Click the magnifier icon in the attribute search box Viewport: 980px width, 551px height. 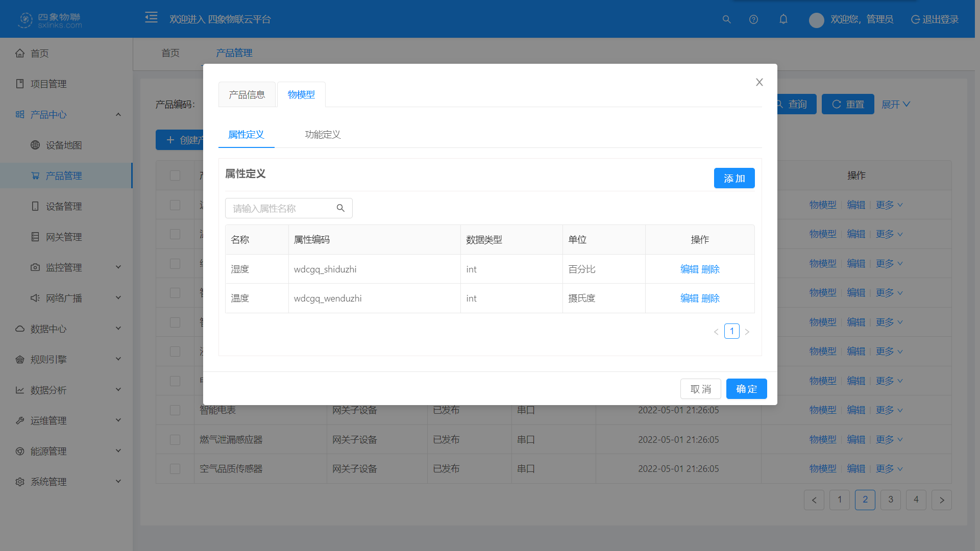click(x=341, y=208)
